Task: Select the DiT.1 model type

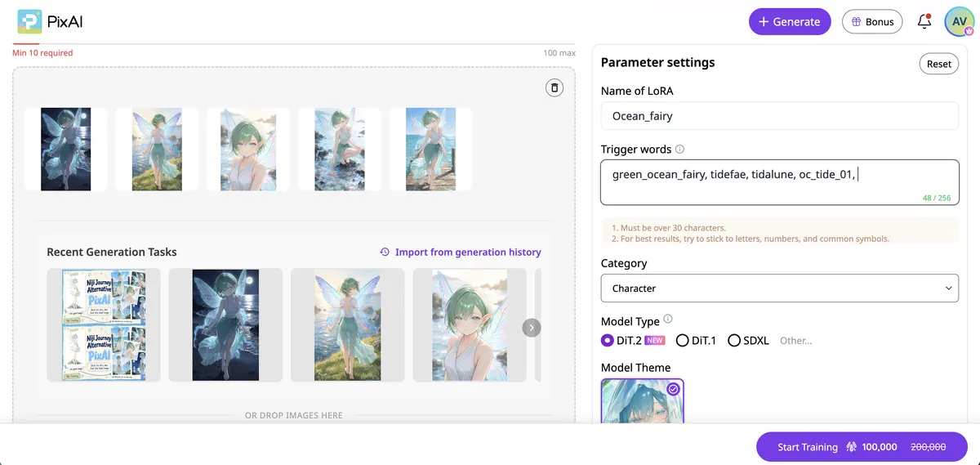Action: click(696, 340)
